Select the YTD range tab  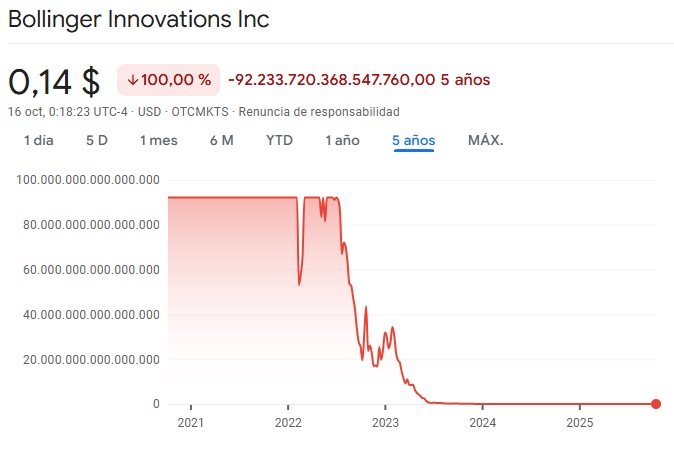[x=279, y=140]
